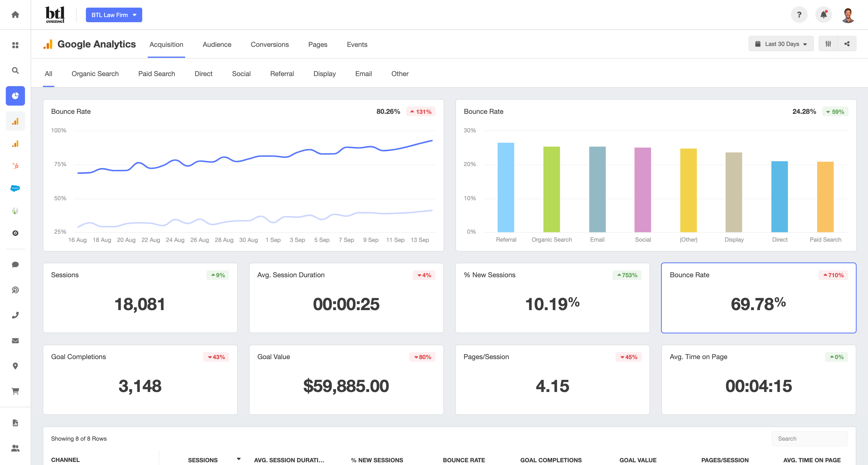The width and height of the screenshot is (868, 465).
Task: Click the Bounce Rate 69.78% card
Action: 759,298
